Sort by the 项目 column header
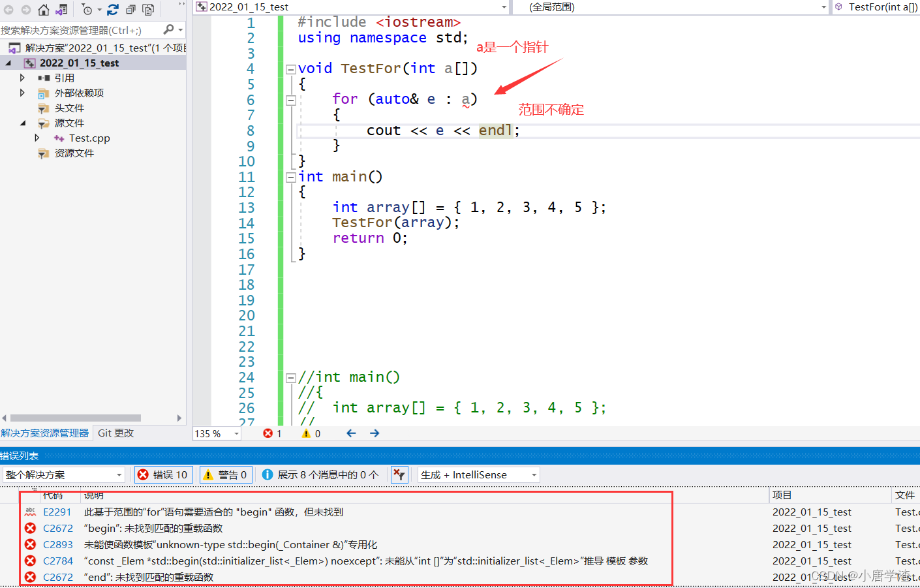 [782, 495]
